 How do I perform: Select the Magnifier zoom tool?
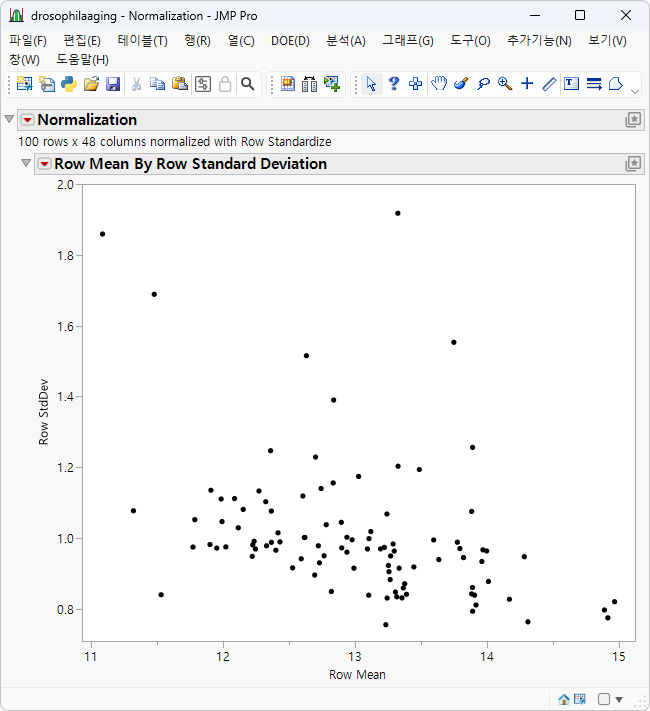[x=505, y=84]
